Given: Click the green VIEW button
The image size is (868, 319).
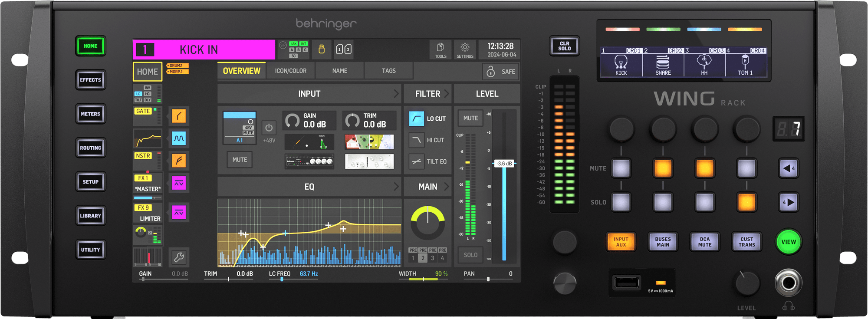Looking at the screenshot, I should click(789, 242).
